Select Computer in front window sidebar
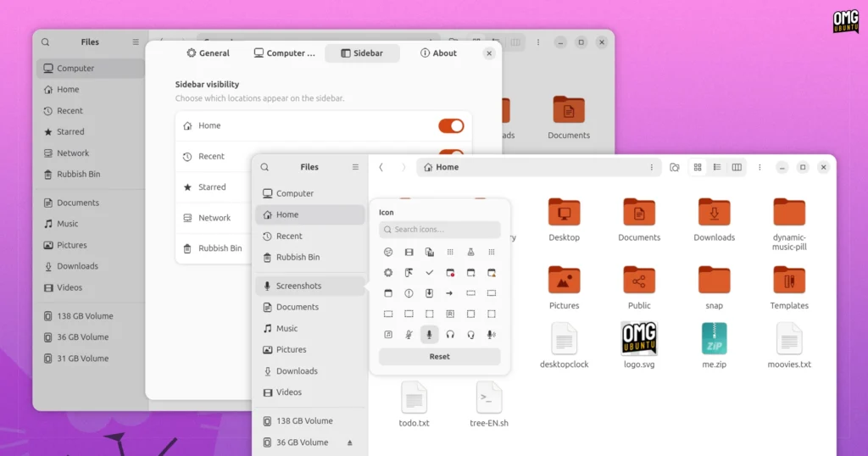Viewport: 868px width, 456px height. pos(310,194)
